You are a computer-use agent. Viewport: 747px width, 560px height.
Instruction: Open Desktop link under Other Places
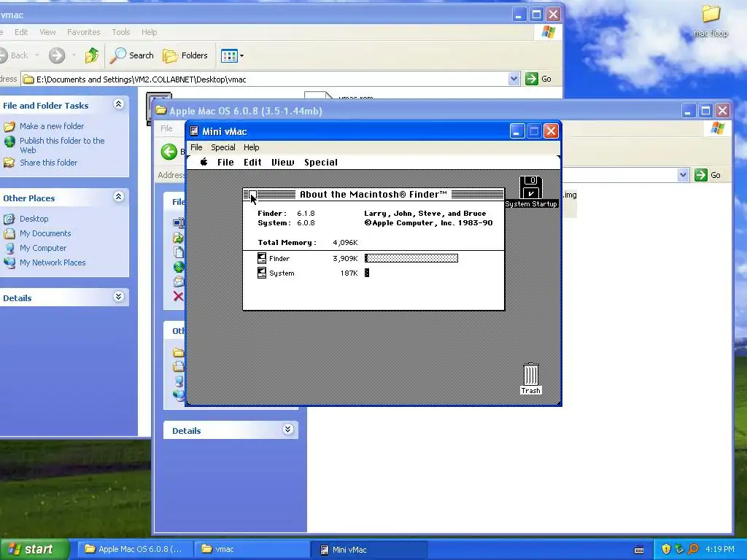pos(34,219)
